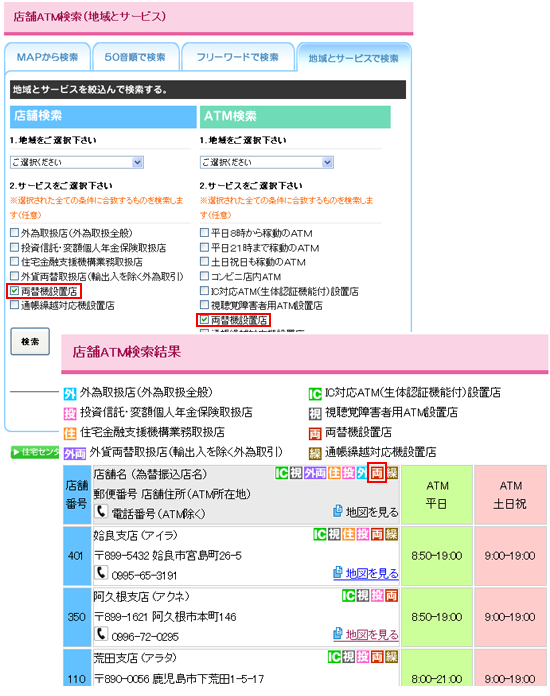Click branch number 401
Image resolution: width=550 pixels, height=696 pixels.
tap(76, 556)
